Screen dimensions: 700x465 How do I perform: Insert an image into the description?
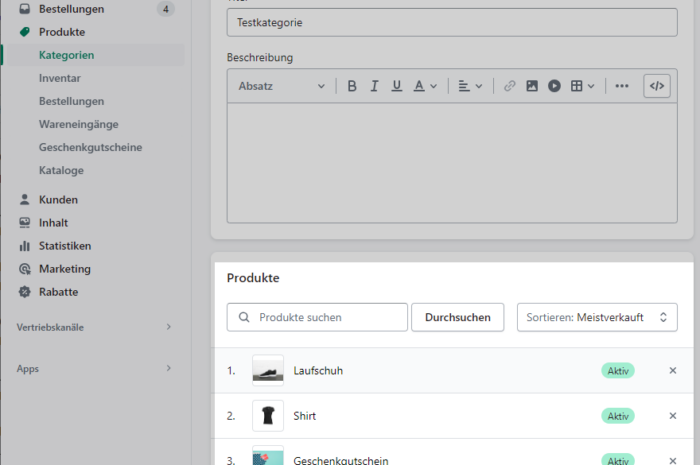[532, 86]
